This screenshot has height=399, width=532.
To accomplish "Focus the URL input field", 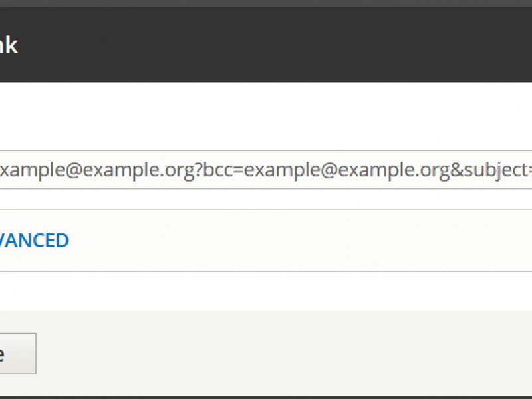I will (x=266, y=170).
